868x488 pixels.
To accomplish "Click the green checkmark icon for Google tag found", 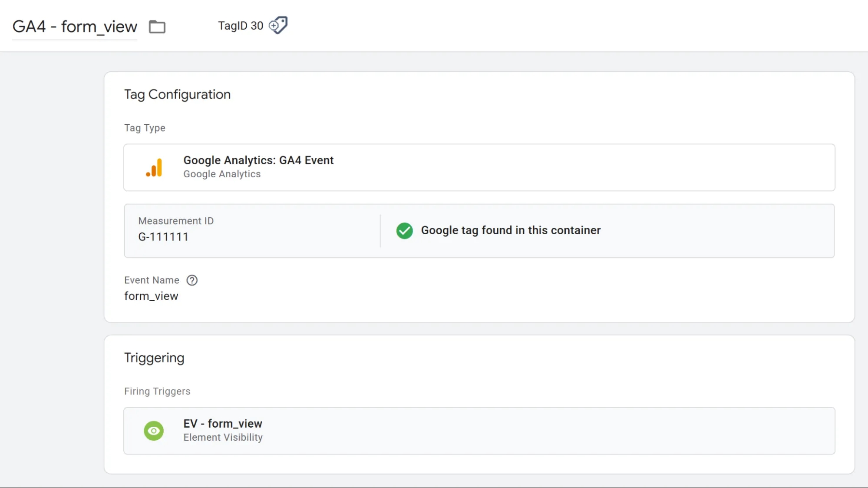I will 404,231.
